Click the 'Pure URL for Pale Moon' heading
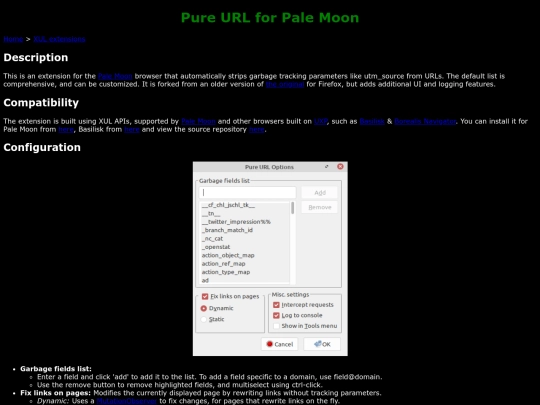Viewport: 540px width, 405px height. [x=270, y=18]
